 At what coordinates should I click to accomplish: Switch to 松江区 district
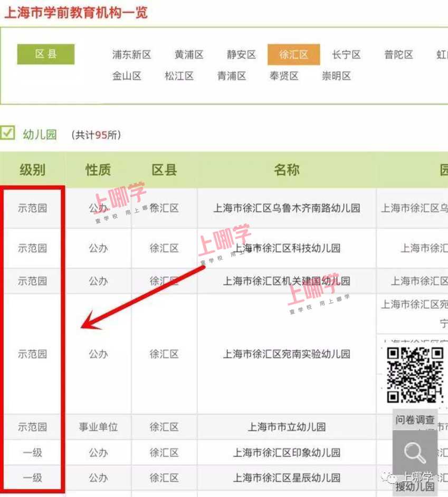179,76
